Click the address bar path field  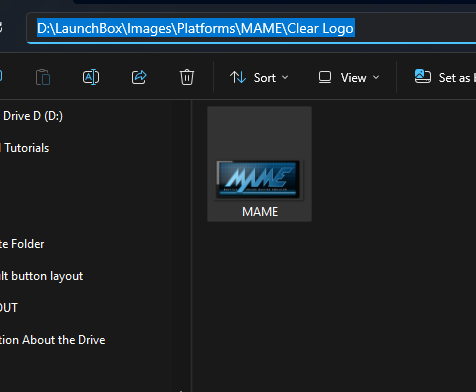(x=251, y=28)
